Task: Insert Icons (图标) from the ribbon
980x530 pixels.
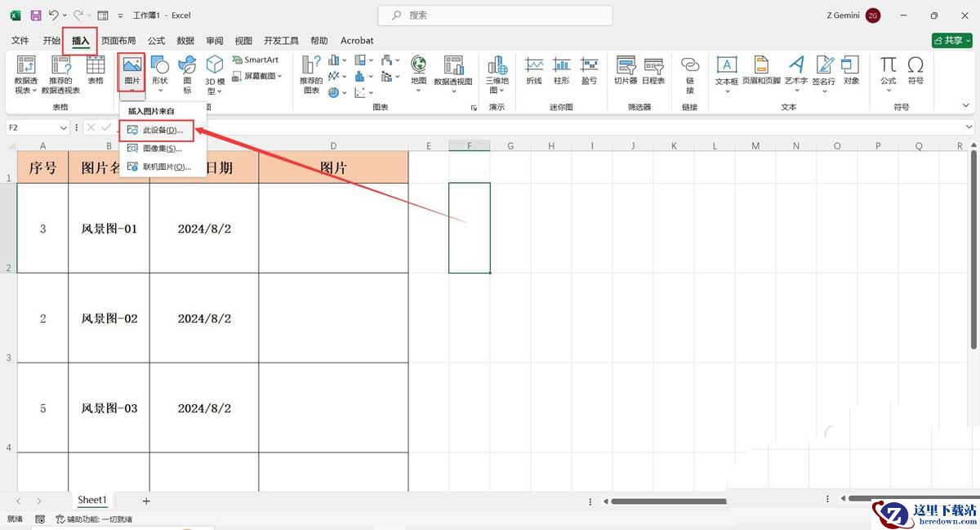Action: (x=187, y=75)
